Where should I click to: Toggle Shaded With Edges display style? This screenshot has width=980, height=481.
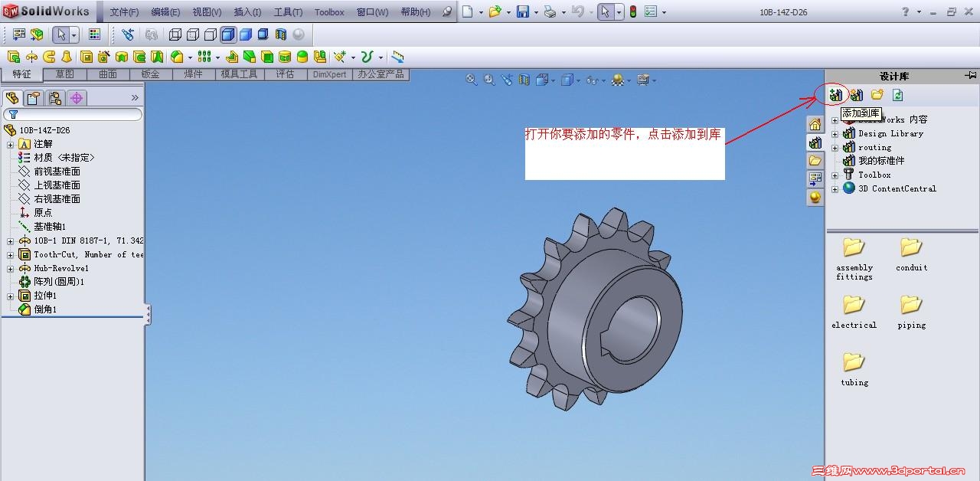click(228, 34)
